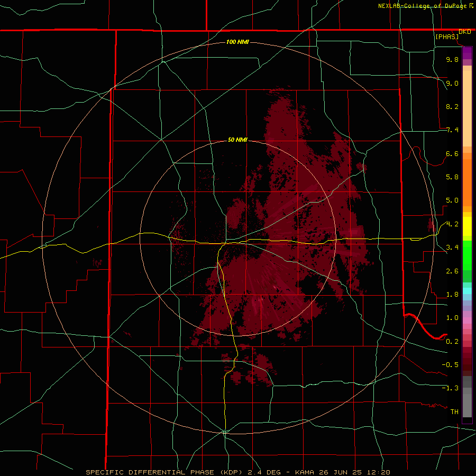This screenshot has height=476, width=476.
Task: Click the 1.0 value on color scale
Action: (452, 318)
